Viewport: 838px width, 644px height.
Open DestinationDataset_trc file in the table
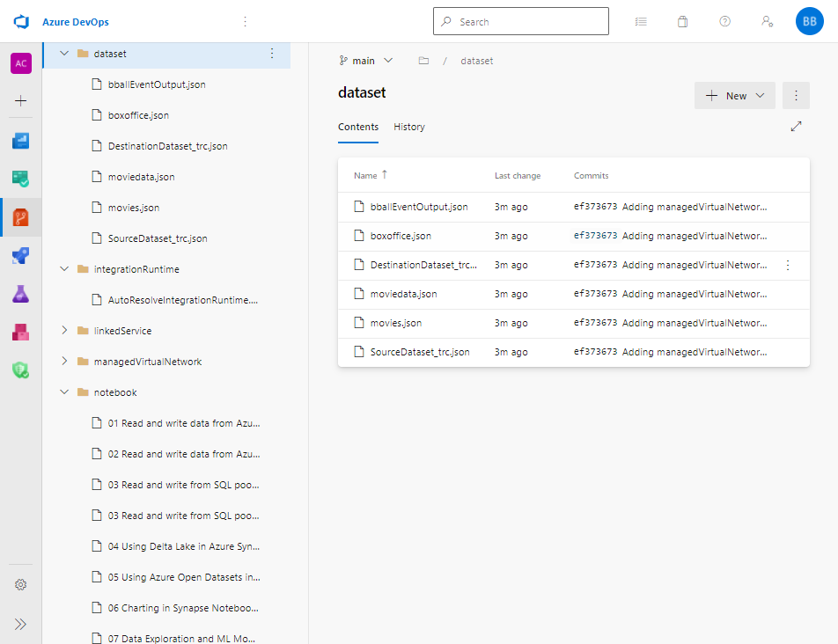tap(423, 265)
